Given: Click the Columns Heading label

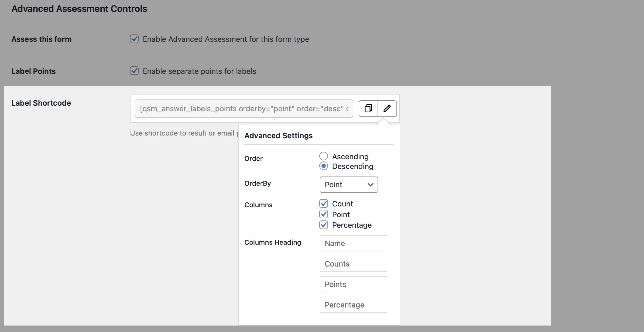Looking at the screenshot, I should tap(273, 242).
